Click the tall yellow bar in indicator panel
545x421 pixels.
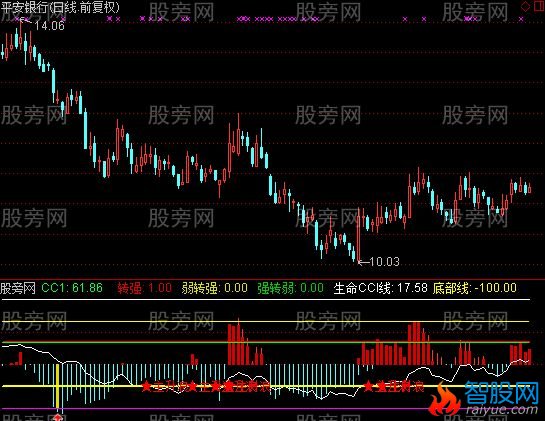point(58,386)
